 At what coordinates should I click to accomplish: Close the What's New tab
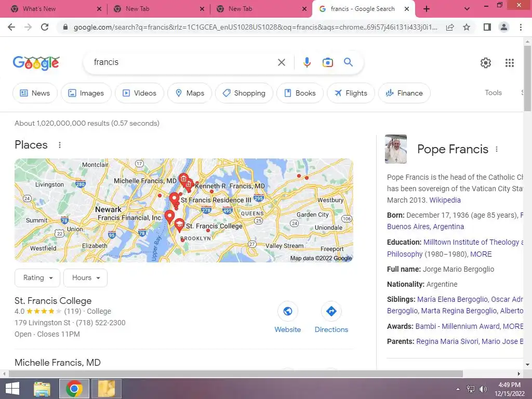pyautogui.click(x=99, y=9)
